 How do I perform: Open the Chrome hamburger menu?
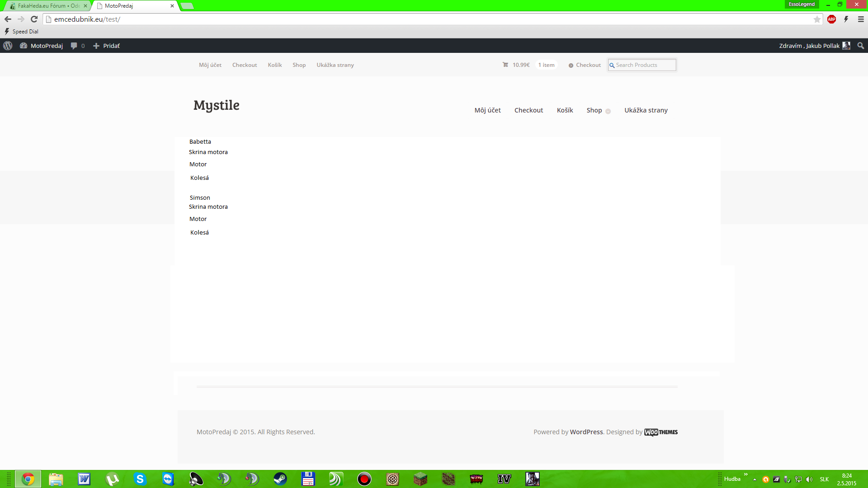[x=861, y=19]
